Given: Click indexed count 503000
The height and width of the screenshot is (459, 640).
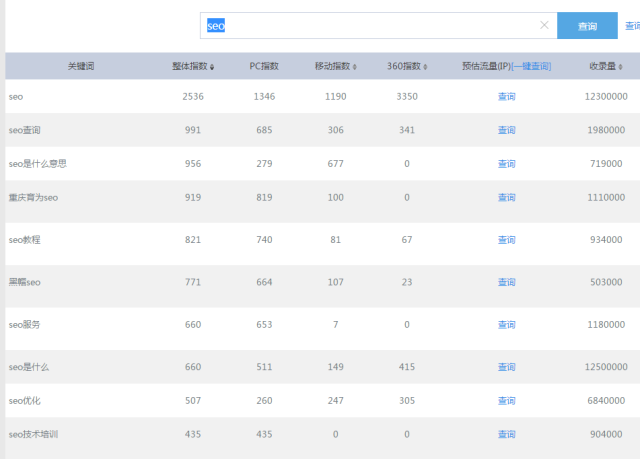Looking at the screenshot, I should pos(606,282).
